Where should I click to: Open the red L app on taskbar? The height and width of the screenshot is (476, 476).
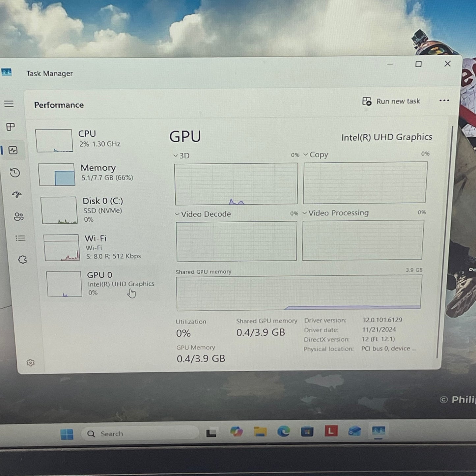[x=331, y=431]
